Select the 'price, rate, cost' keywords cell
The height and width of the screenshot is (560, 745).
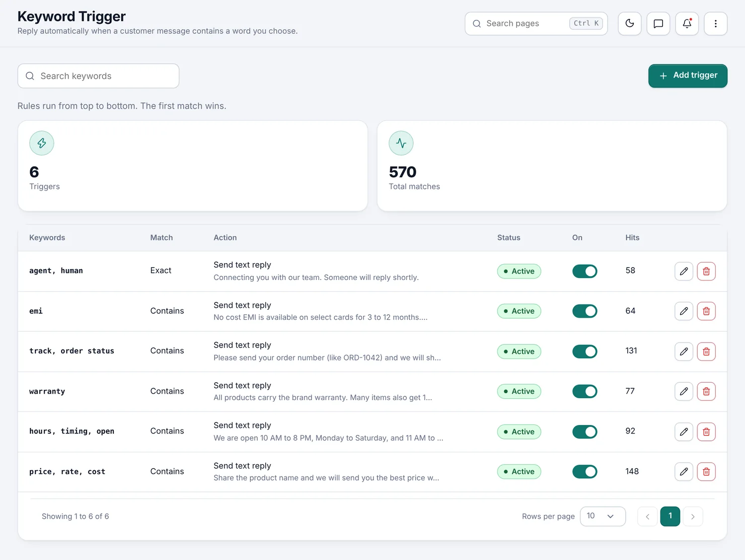(x=67, y=472)
